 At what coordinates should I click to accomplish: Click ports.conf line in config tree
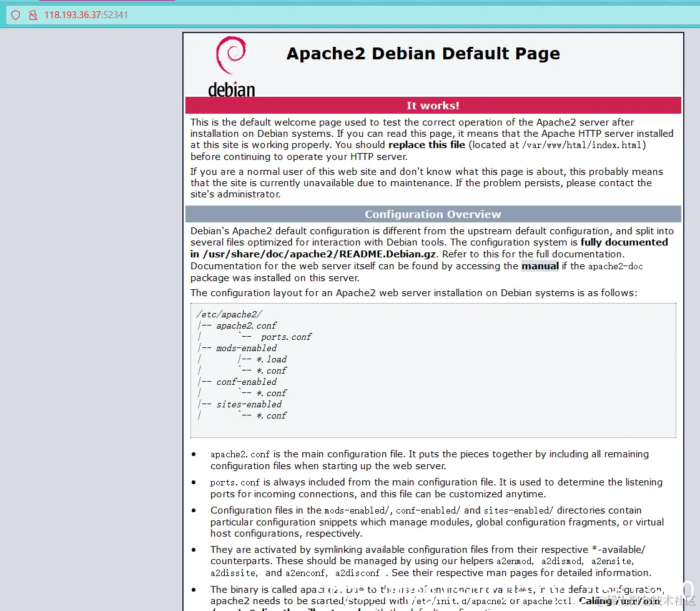pyautogui.click(x=286, y=337)
